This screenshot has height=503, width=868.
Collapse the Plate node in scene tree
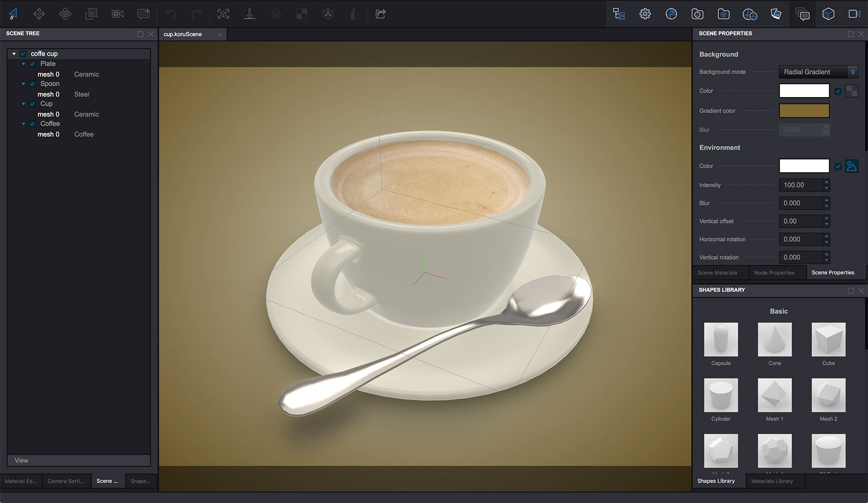pyautogui.click(x=23, y=63)
